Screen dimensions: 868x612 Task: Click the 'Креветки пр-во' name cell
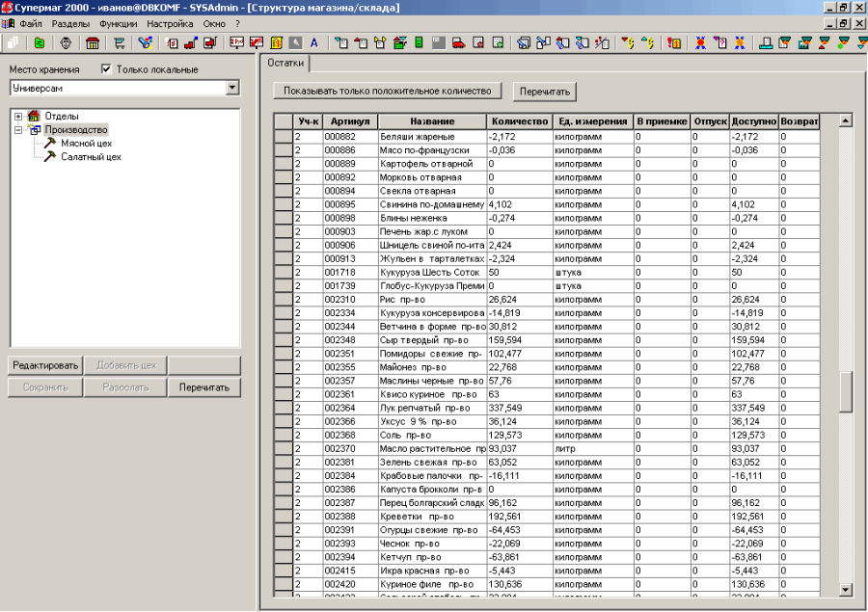pyautogui.click(x=432, y=517)
